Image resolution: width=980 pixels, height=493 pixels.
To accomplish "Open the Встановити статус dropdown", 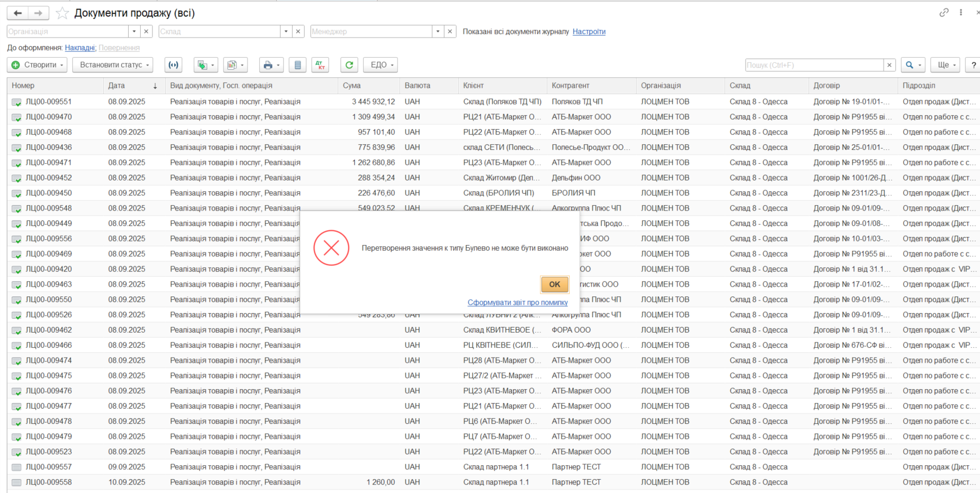I will (x=113, y=65).
